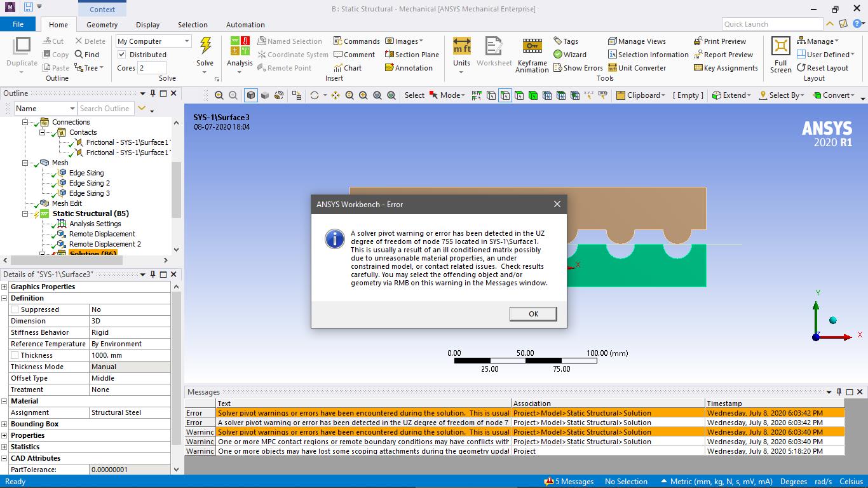Open the Units icon in the ribbon
The image size is (868, 488).
(x=461, y=46)
